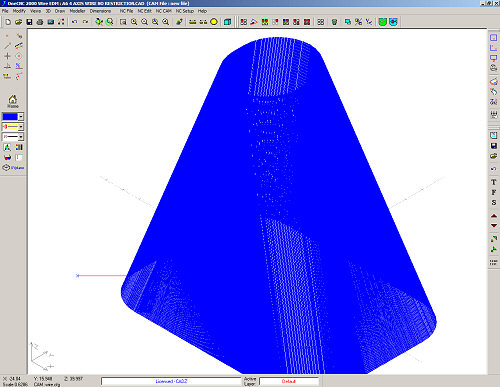Click the blue Licensed text field

[x=171, y=381]
